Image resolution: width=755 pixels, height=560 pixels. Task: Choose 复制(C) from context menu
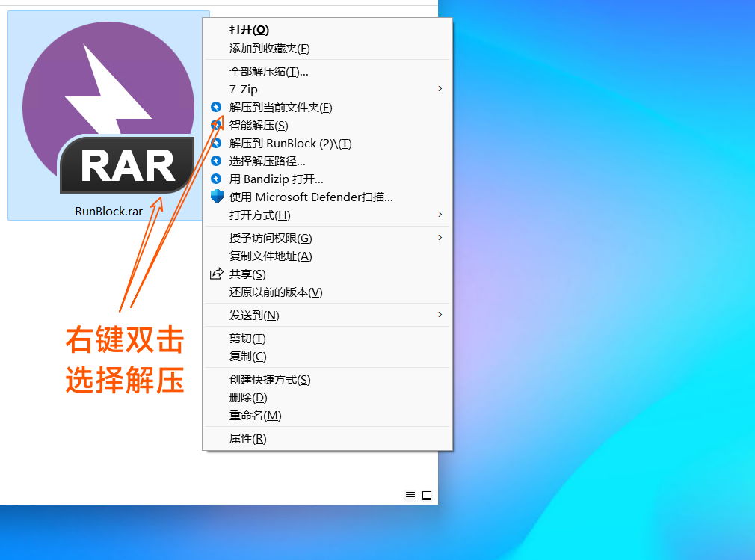pos(327,356)
